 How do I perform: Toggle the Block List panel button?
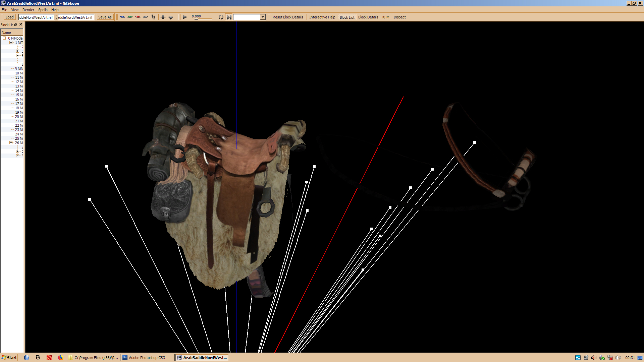[x=347, y=17]
